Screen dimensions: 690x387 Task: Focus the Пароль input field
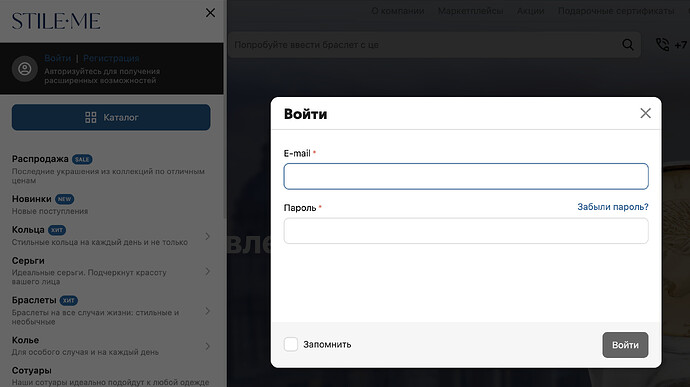[466, 231]
